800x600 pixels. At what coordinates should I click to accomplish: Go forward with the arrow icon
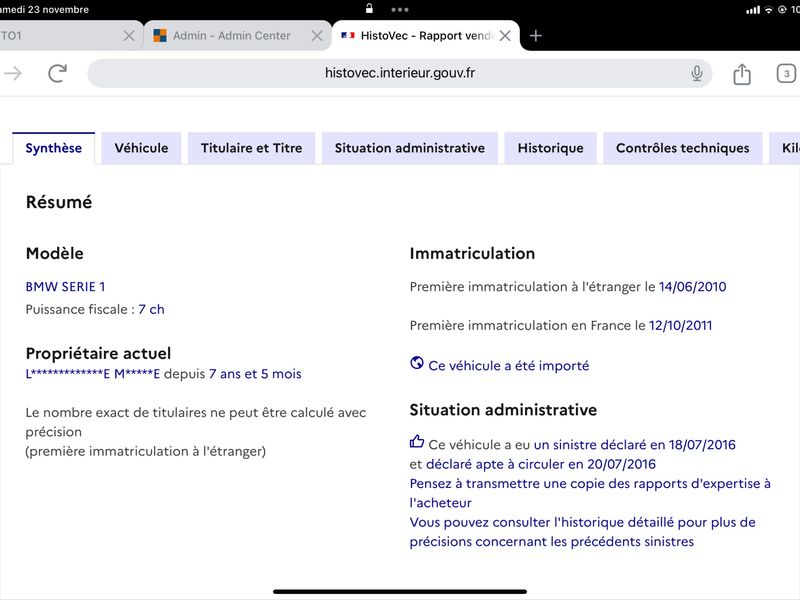13,73
